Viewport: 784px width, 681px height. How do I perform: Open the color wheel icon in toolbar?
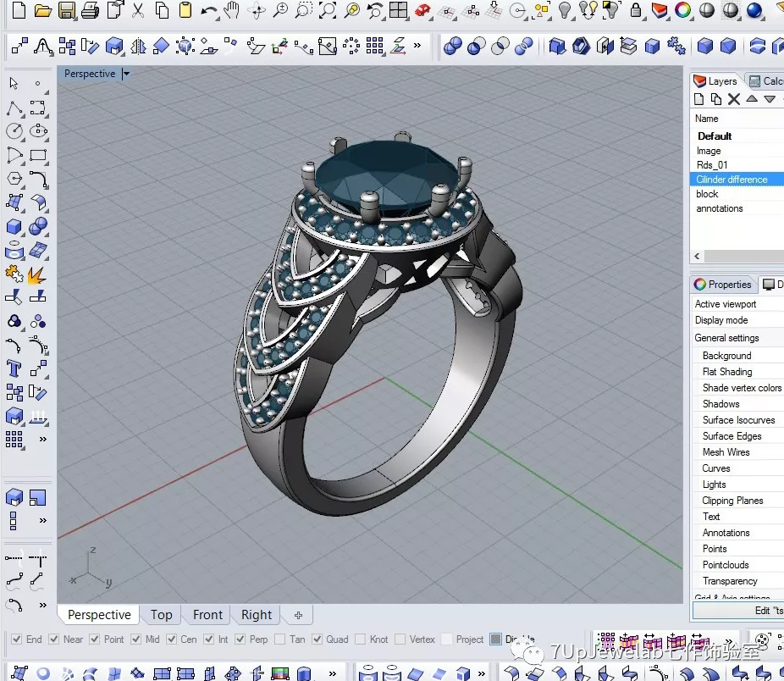682,11
